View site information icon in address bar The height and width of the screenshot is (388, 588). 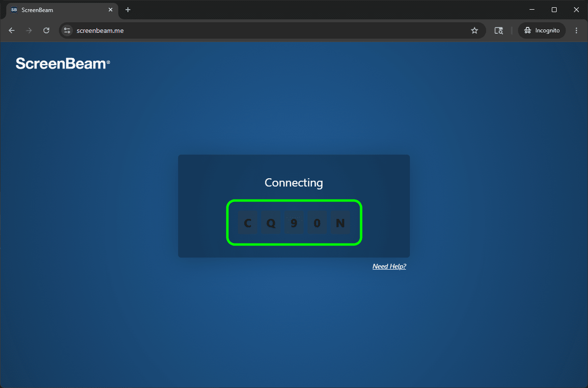67,30
